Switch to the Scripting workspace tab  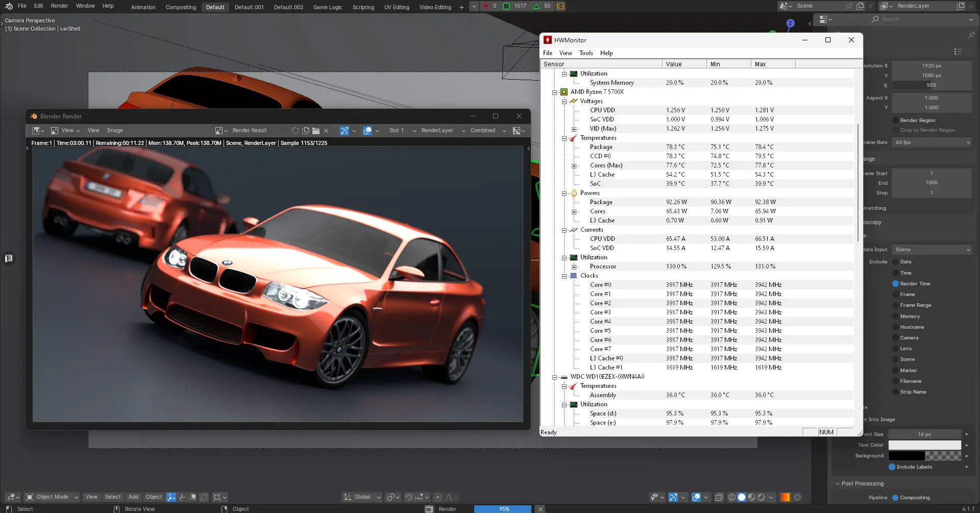coord(363,7)
